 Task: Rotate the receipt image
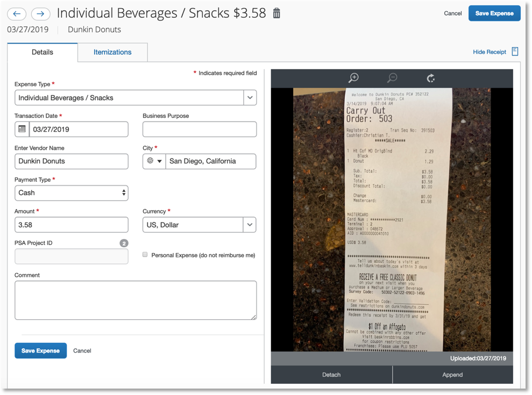coord(430,78)
